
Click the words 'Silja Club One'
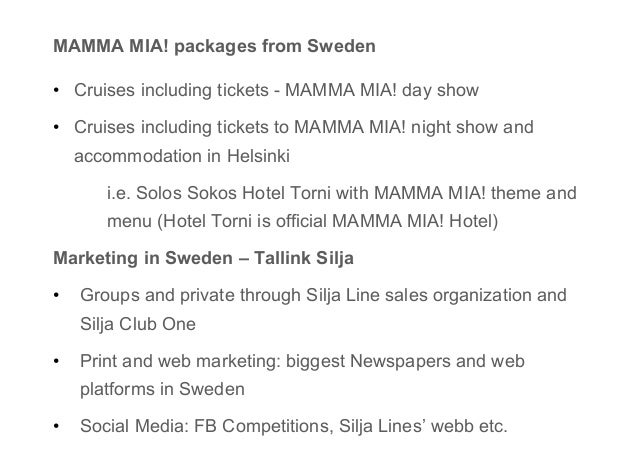138,324
